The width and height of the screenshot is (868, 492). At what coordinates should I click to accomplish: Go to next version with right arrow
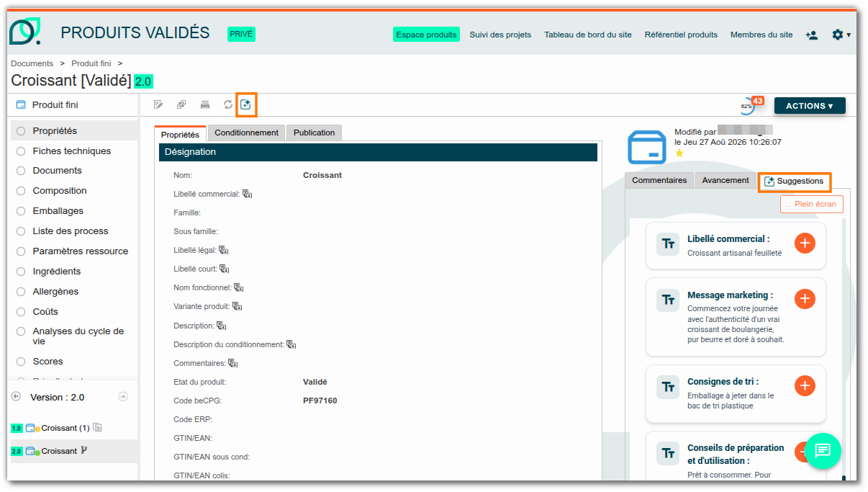[123, 397]
